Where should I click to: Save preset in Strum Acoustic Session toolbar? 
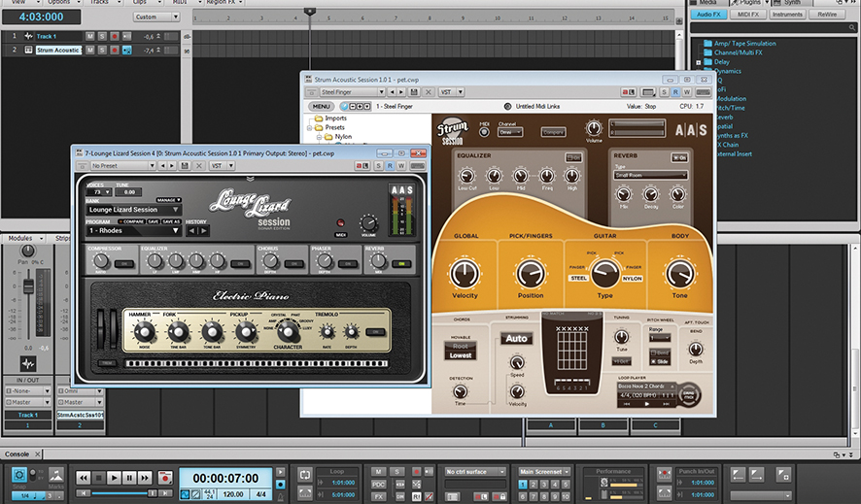[414, 92]
